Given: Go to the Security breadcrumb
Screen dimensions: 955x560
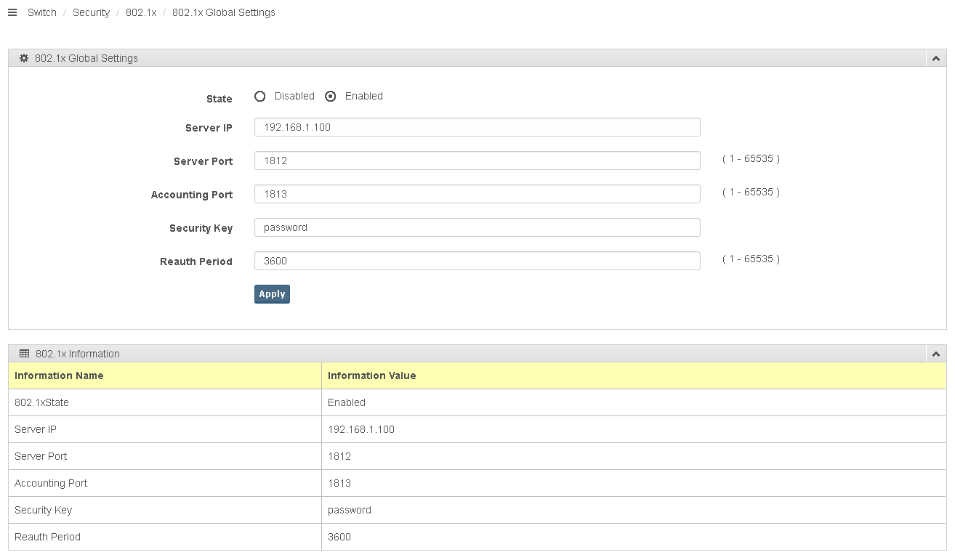Looking at the screenshot, I should click(91, 12).
